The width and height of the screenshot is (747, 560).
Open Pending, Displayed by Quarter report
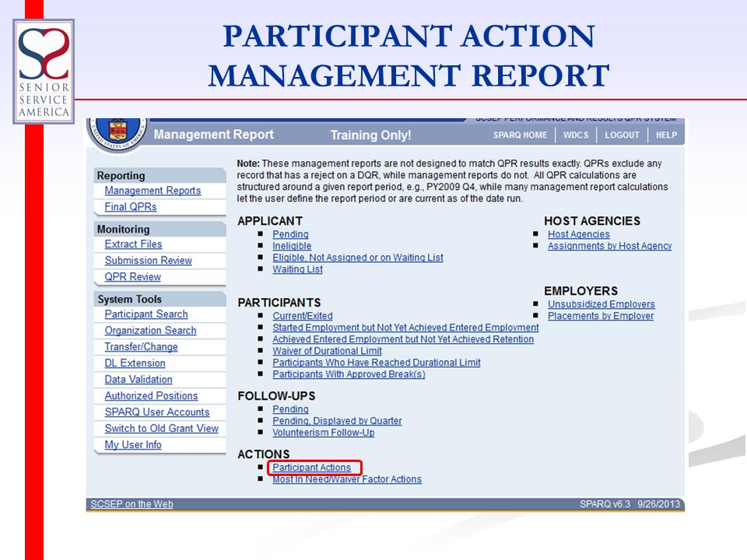click(x=337, y=421)
